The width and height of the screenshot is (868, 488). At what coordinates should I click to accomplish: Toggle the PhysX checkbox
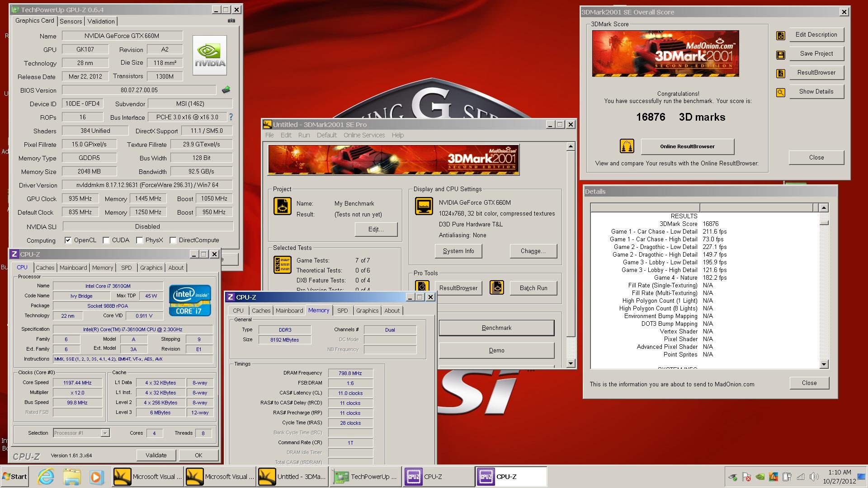(140, 240)
